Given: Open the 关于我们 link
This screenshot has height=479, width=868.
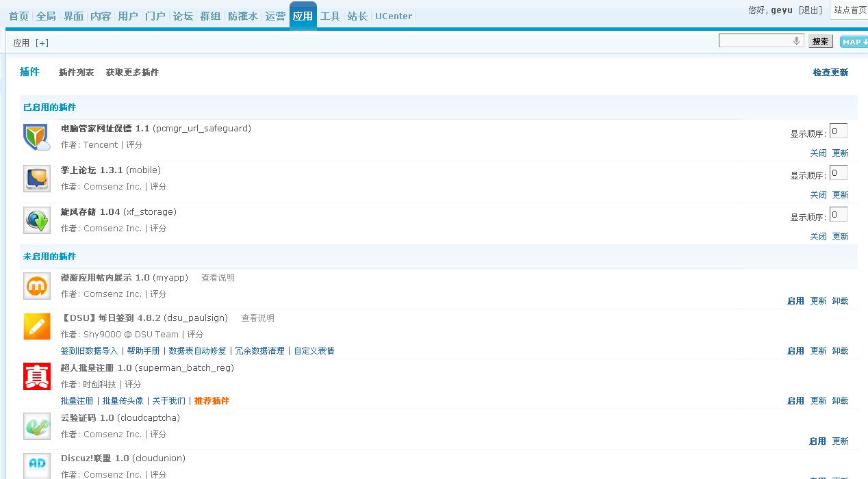Looking at the screenshot, I should tap(168, 401).
